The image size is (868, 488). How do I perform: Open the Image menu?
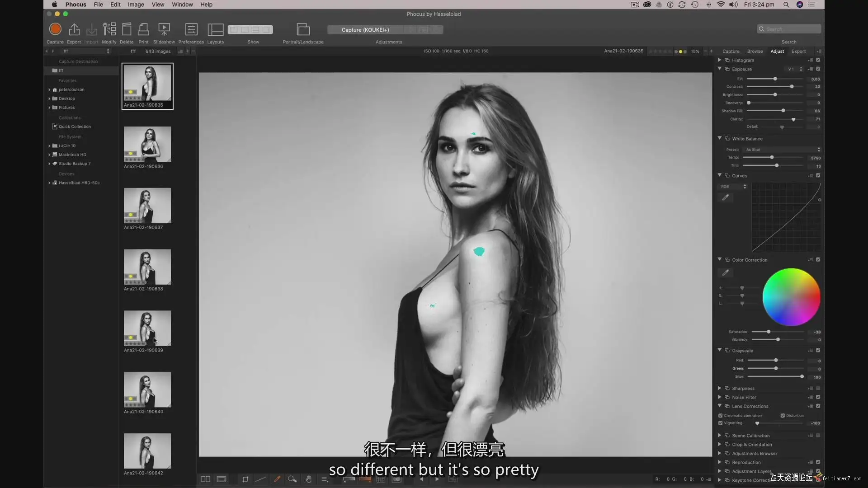(136, 5)
